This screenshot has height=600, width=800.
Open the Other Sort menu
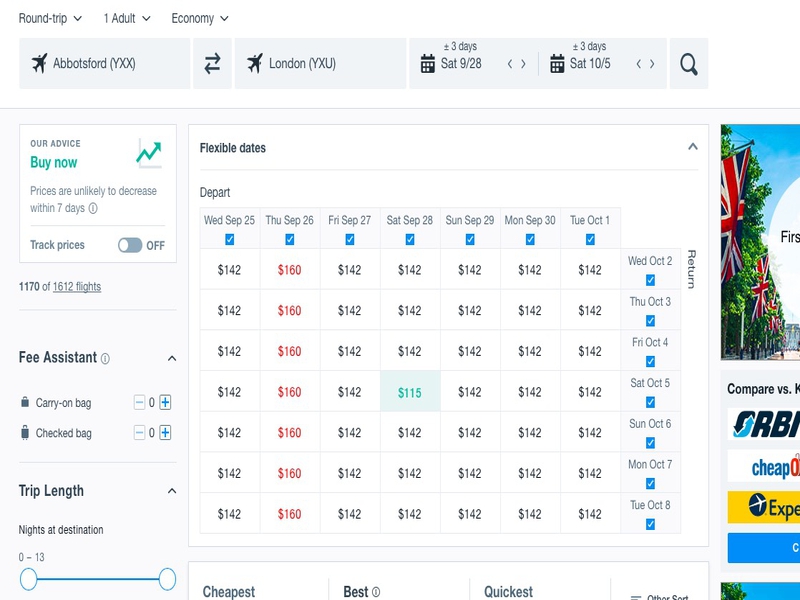[660, 597]
